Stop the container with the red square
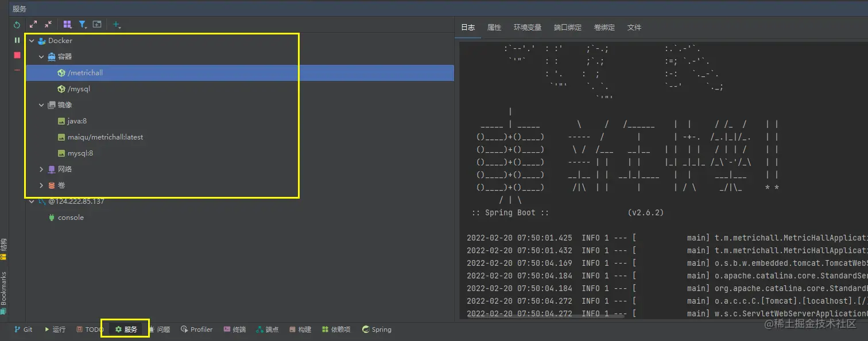This screenshot has width=868, height=341. coord(17,55)
